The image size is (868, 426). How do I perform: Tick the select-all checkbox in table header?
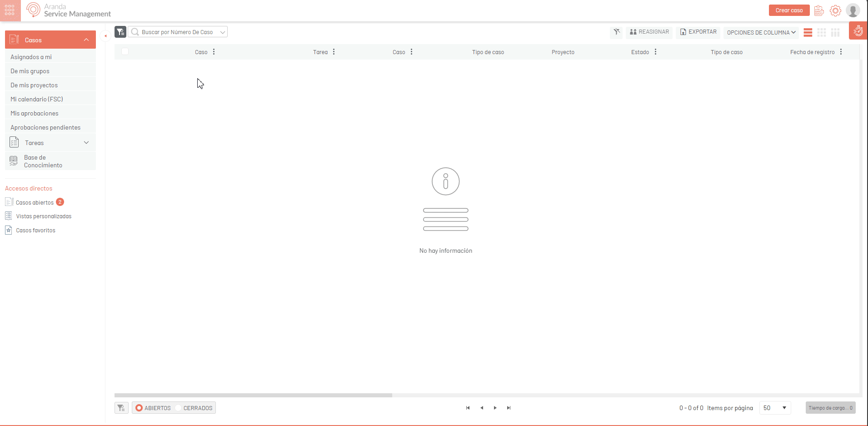pos(125,51)
